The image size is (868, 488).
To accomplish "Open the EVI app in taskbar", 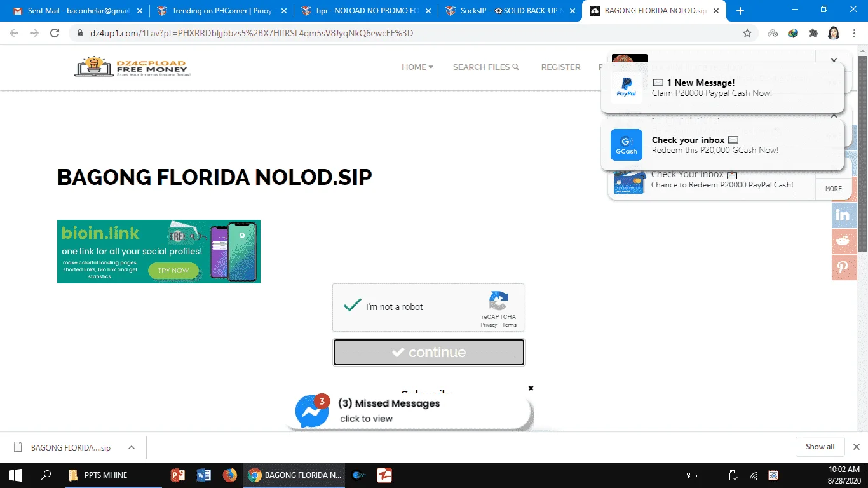I will point(359,475).
